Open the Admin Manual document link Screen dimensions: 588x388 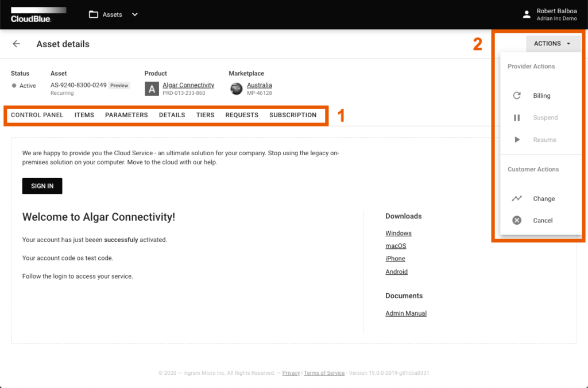pos(406,313)
